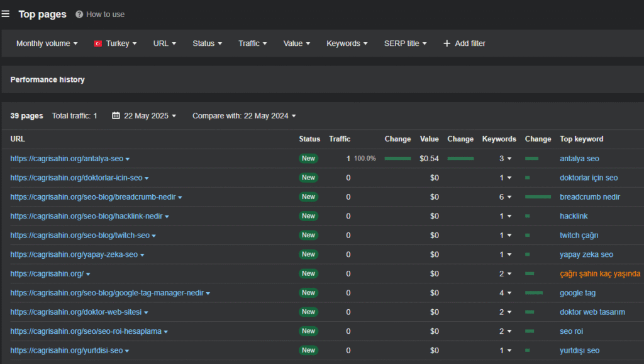This screenshot has width=644, height=364.
Task: Click top keyword doktor web tasarım
Action: (592, 312)
